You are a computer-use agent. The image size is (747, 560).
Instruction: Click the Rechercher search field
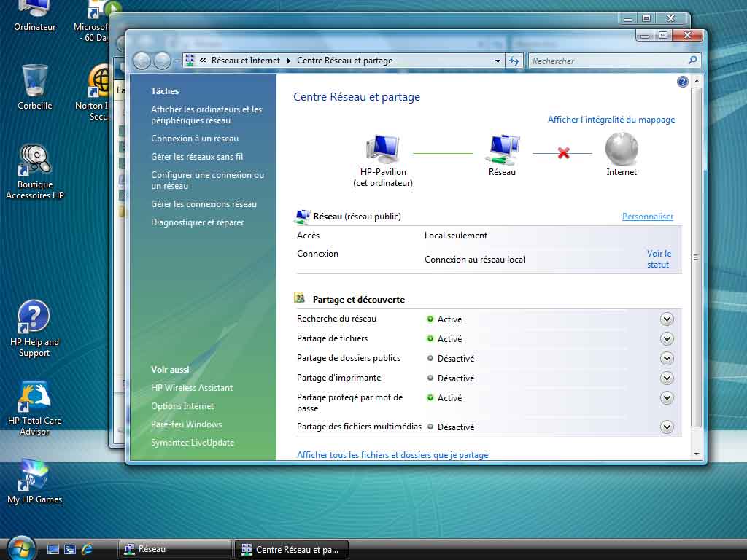(x=608, y=61)
